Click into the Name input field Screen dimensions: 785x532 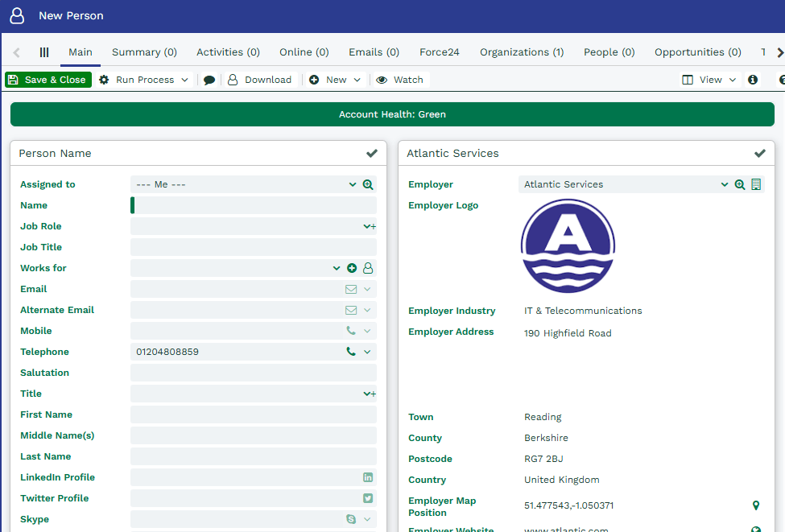254,205
